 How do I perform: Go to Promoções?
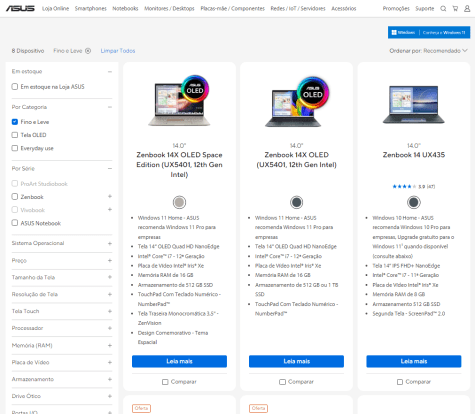point(396,9)
